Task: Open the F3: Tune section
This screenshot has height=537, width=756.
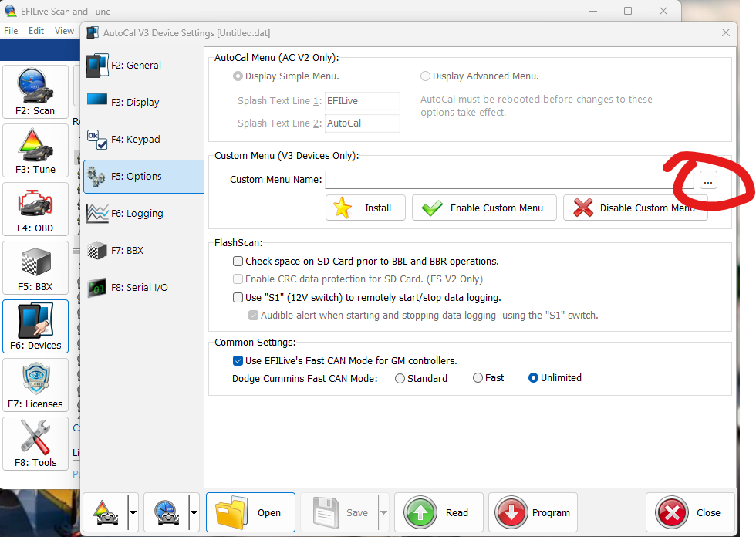Action: (x=35, y=150)
